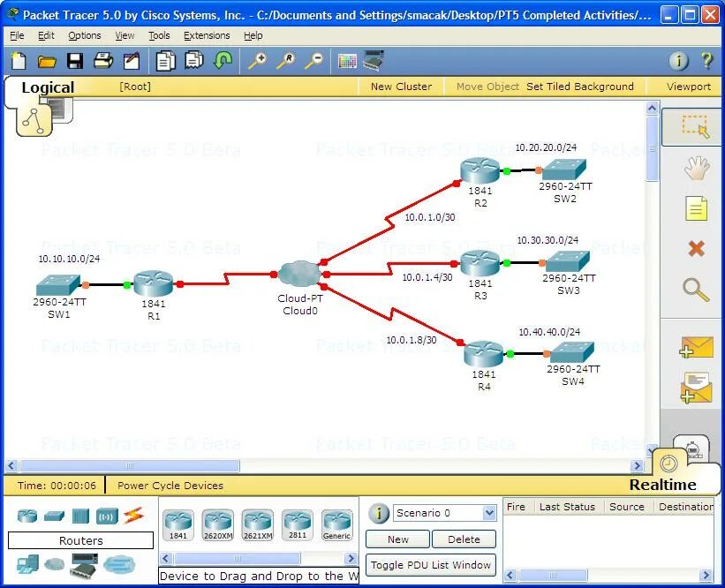
Task: Choose the Add Simple PDU envelope
Action: click(x=697, y=348)
